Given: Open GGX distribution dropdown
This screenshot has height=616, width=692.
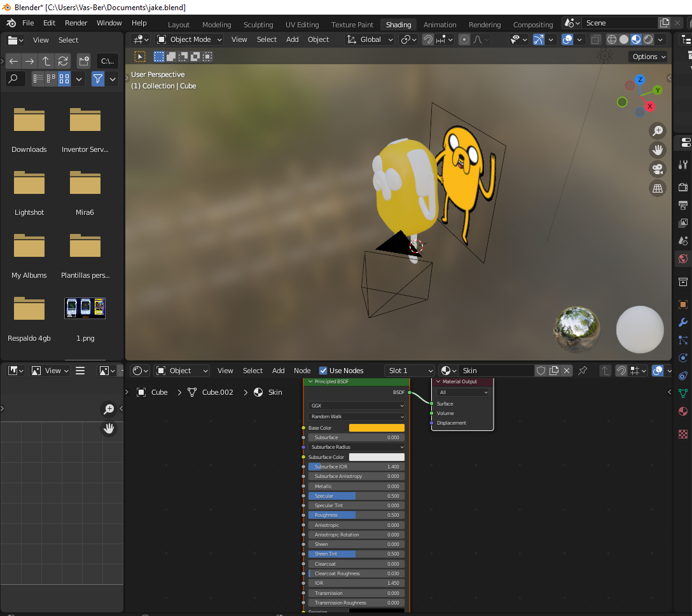Looking at the screenshot, I should (356, 406).
